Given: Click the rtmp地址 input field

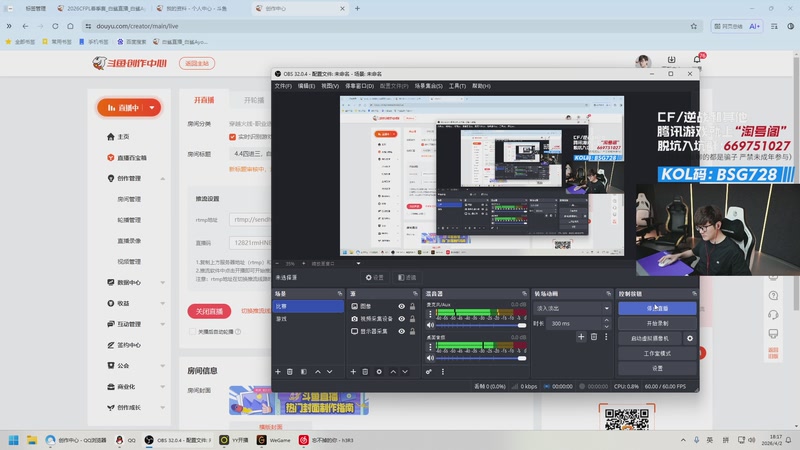Looking at the screenshot, I should click(250, 220).
